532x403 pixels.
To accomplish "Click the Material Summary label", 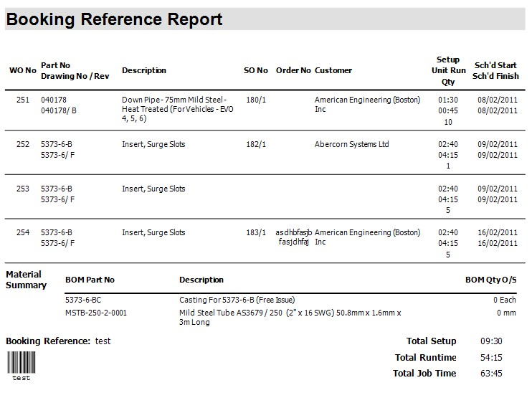I will click(x=26, y=280).
